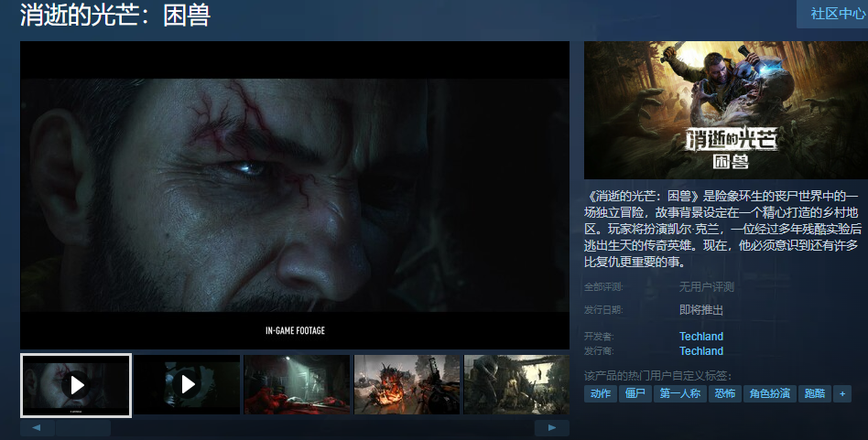Play the second trailer thumbnail
868x440 pixels.
point(187,385)
